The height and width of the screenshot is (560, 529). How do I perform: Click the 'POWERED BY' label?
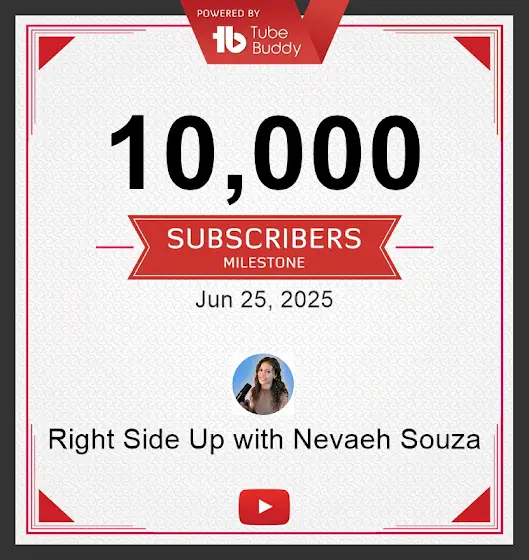pos(229,14)
